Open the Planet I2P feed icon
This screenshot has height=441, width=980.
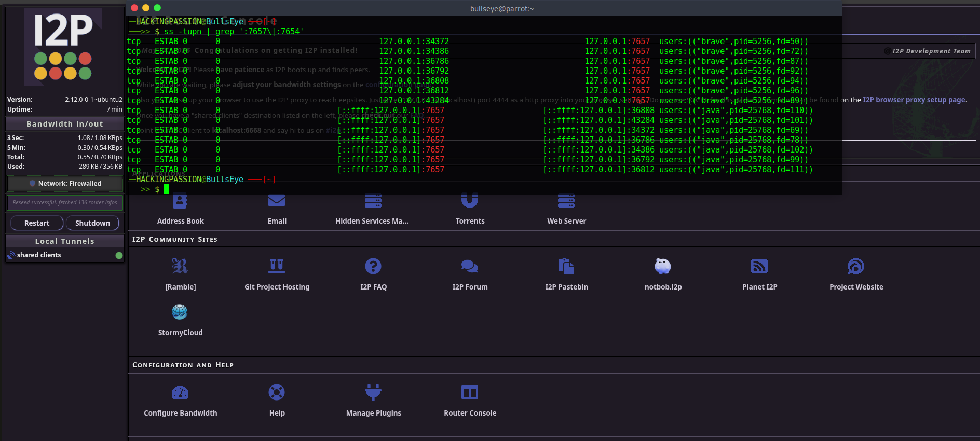pyautogui.click(x=759, y=266)
